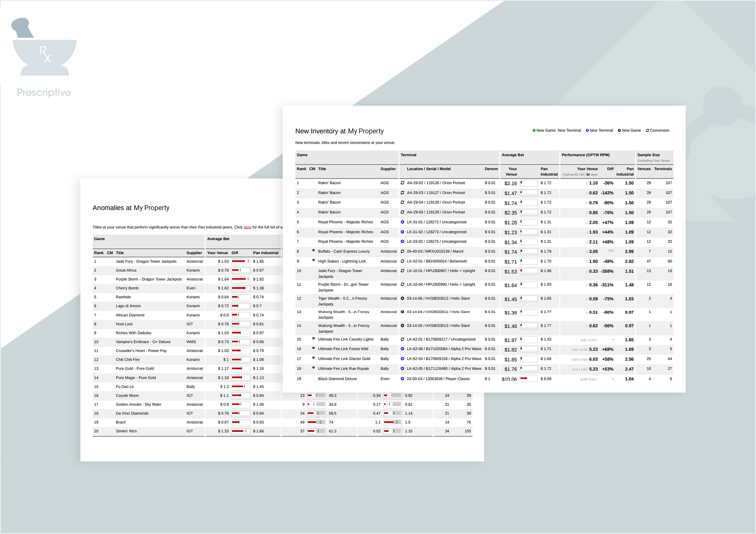Screen dimensions: 756x534
Task: Click the 'Diff' header under Performance (GPTW RPM)
Action: (610, 169)
